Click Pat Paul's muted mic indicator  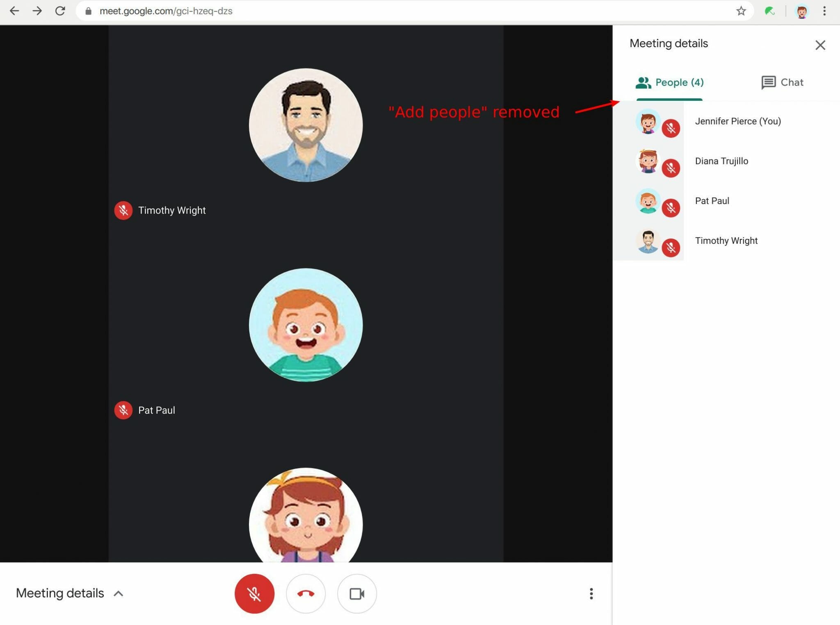click(x=123, y=410)
